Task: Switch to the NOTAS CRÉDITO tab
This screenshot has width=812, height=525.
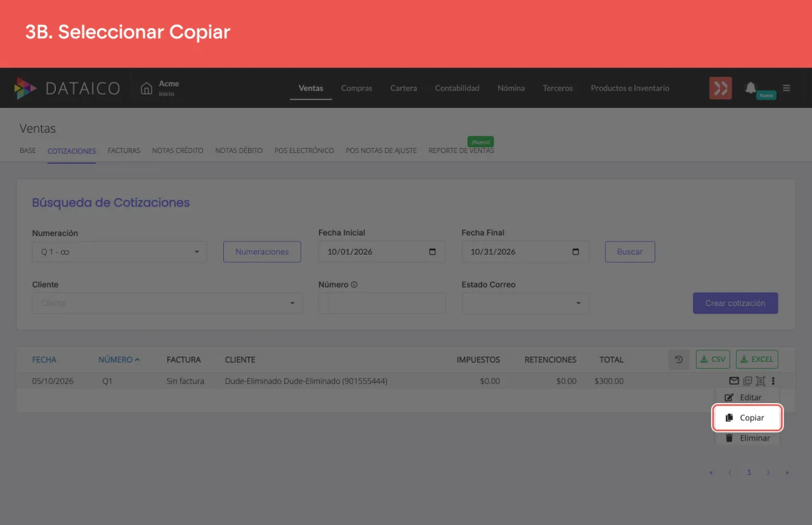Action: 178,150
